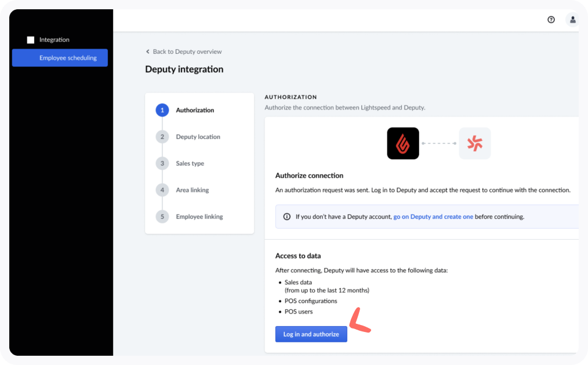This screenshot has width=588, height=365.
Task: Select step 5 number circle
Action: click(162, 217)
